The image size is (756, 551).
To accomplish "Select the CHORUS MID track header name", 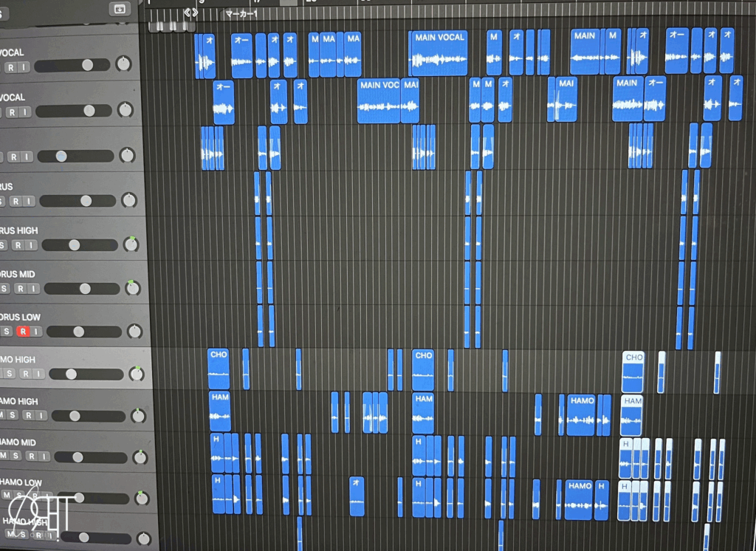I will click(17, 274).
